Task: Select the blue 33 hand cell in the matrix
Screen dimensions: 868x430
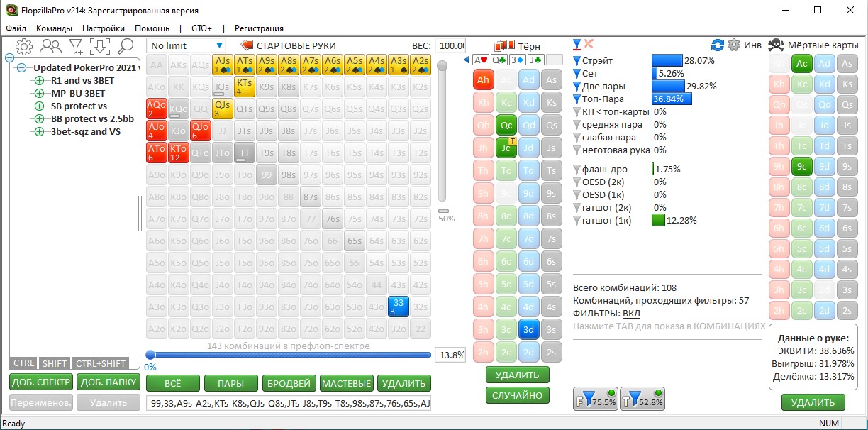Action: [399, 307]
